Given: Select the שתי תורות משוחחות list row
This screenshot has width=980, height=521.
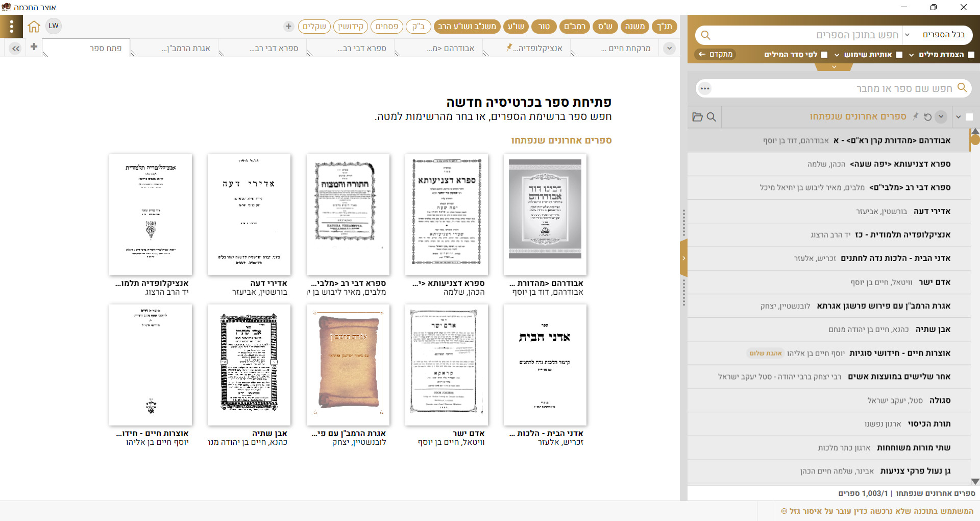Looking at the screenshot, I should click(829, 447).
